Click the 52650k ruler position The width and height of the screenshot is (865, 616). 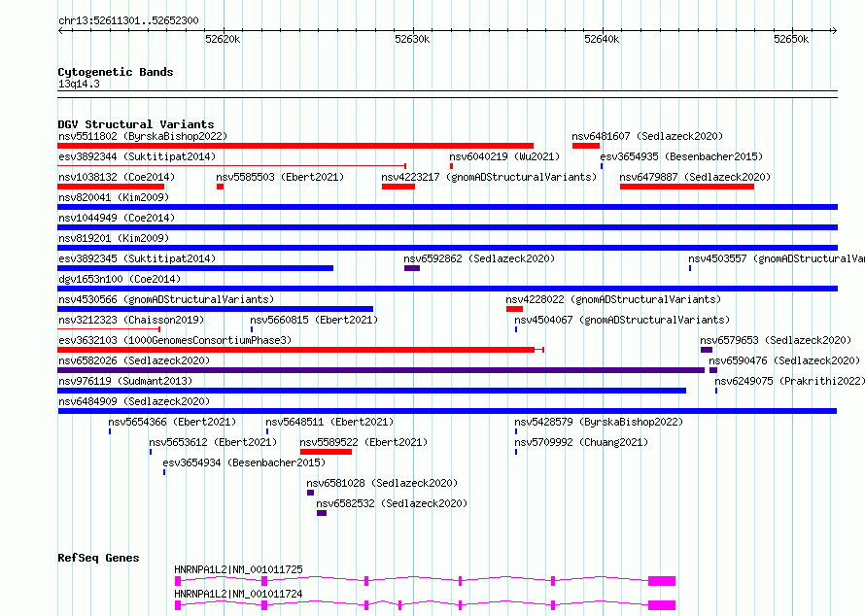click(792, 39)
